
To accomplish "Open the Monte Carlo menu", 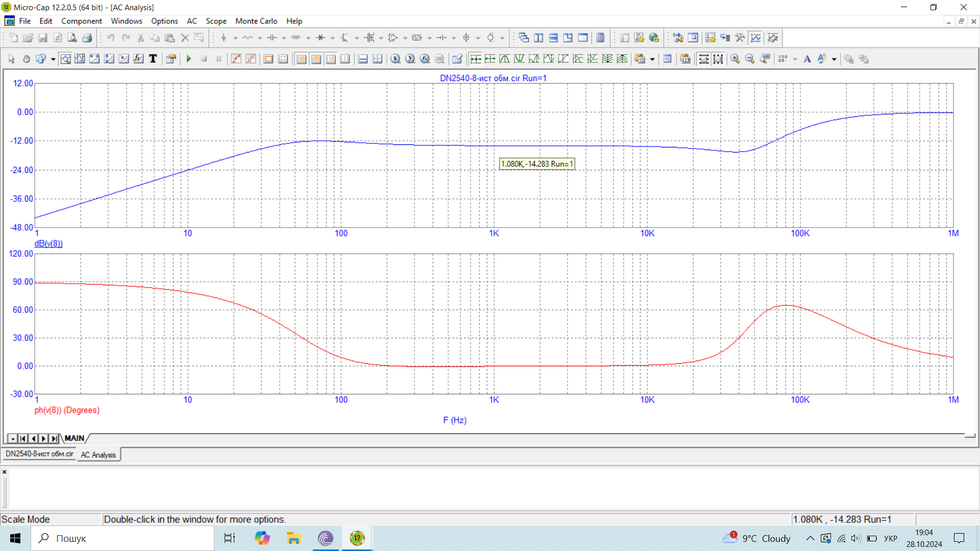I will (256, 21).
